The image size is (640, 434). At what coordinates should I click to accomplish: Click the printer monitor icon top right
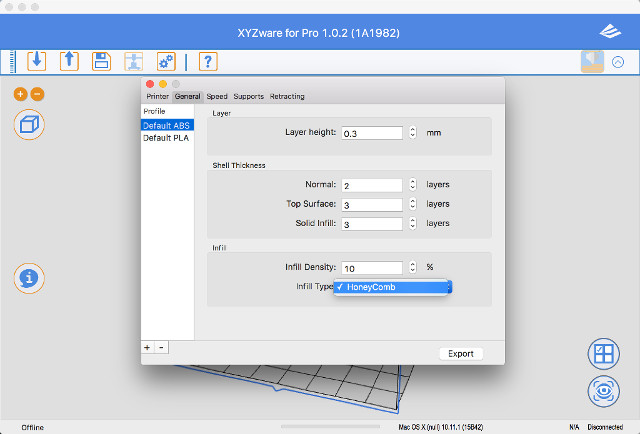coord(592,62)
